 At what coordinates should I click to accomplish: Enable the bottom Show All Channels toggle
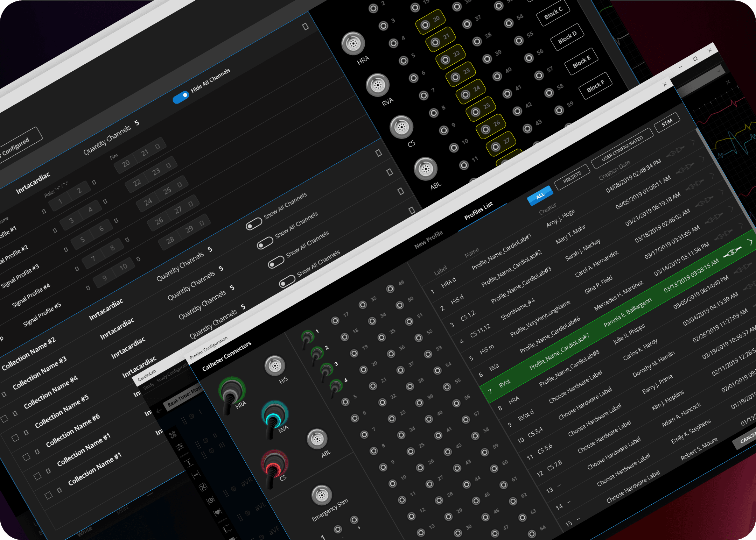tap(287, 281)
